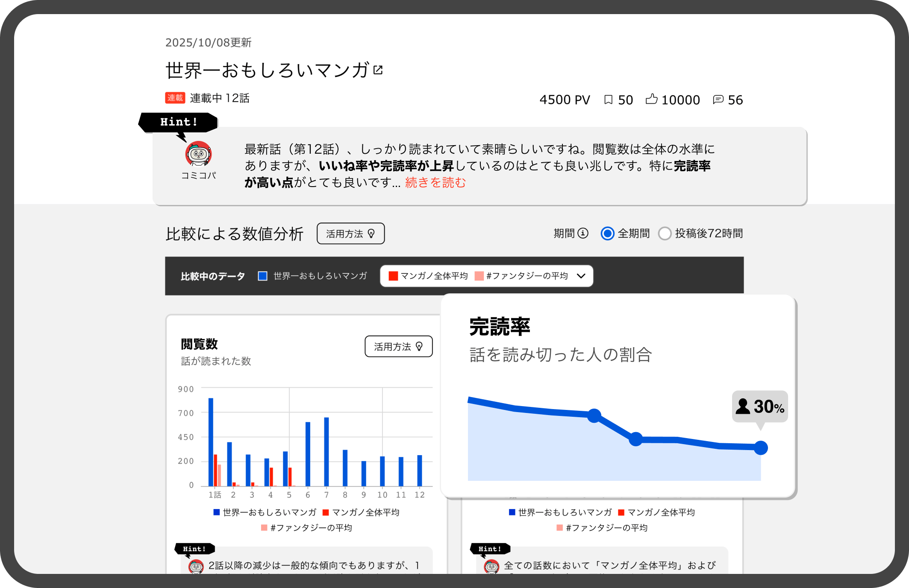Click the 期間 info circle icon
The height and width of the screenshot is (588, 909).
pyautogui.click(x=583, y=233)
